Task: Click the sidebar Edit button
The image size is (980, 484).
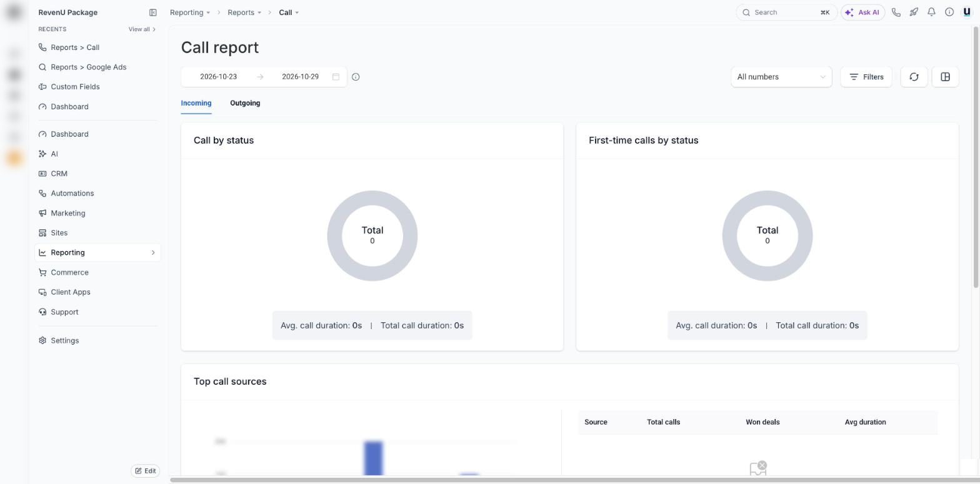Action: pos(146,471)
